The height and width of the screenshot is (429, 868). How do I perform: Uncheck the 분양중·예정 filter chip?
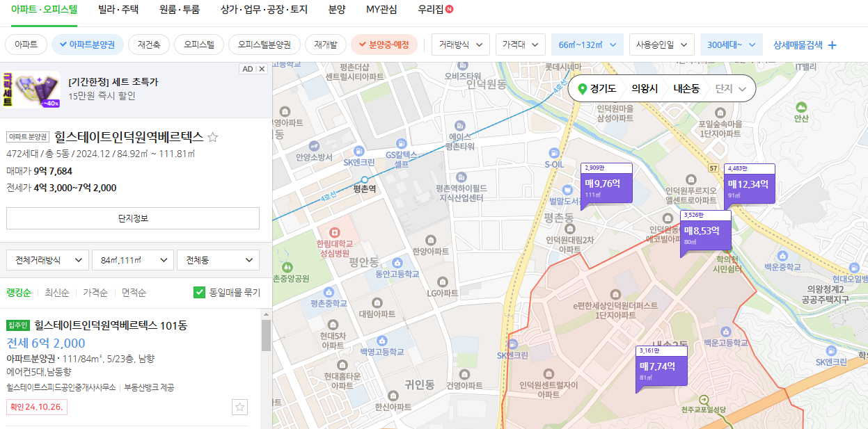[x=384, y=44]
